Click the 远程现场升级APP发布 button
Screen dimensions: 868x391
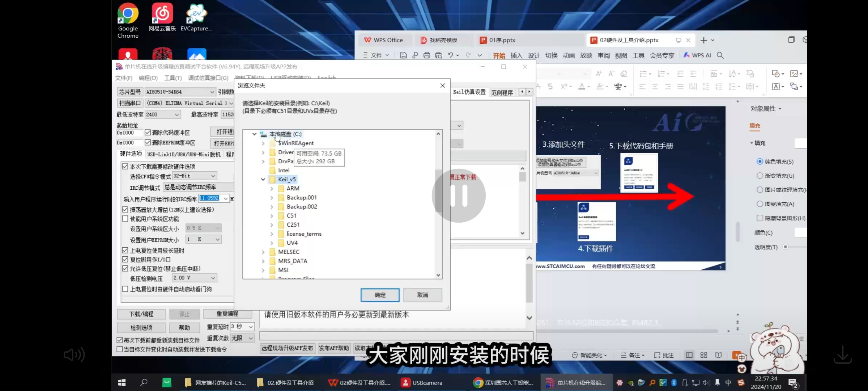(287, 348)
